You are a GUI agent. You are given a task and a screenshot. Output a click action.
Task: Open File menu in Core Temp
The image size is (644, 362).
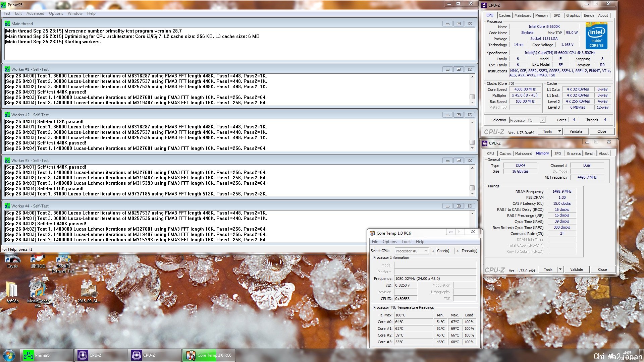(x=375, y=242)
